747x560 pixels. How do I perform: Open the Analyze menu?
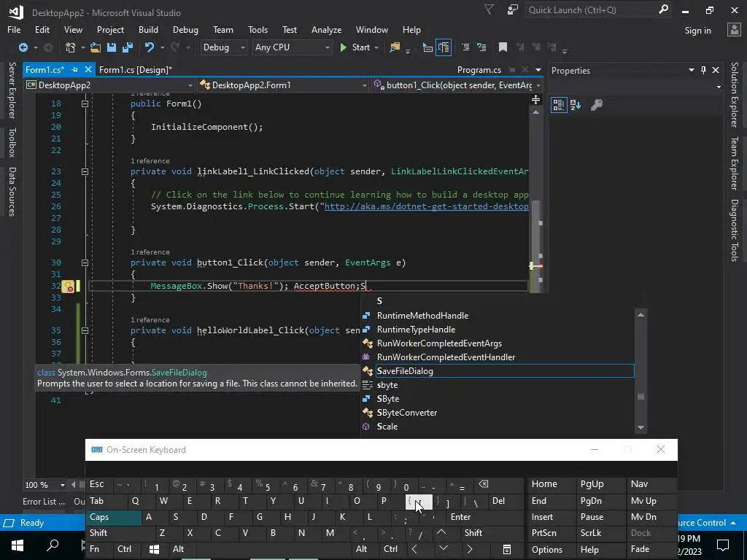(x=326, y=29)
